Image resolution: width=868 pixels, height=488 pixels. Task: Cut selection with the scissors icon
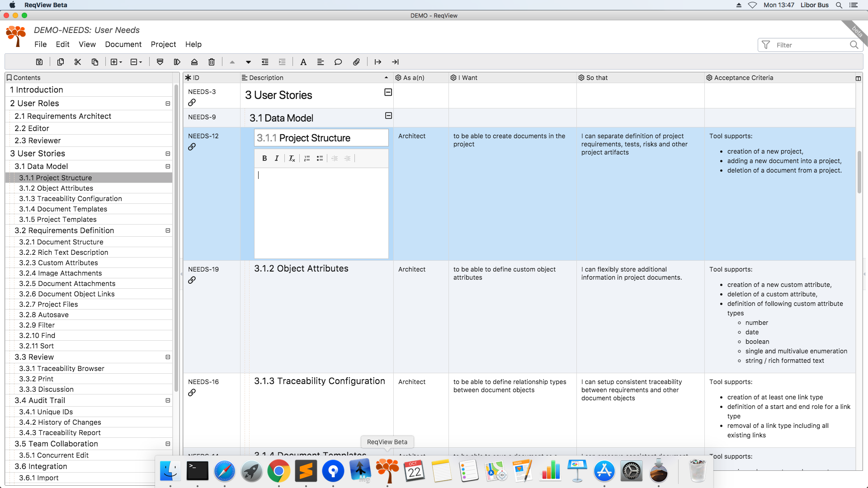[x=77, y=62]
